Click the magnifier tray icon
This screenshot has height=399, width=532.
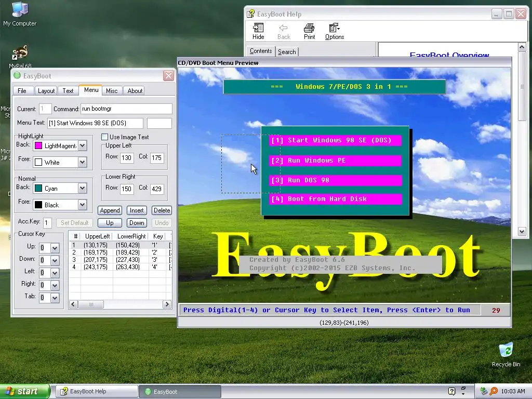[x=494, y=391]
